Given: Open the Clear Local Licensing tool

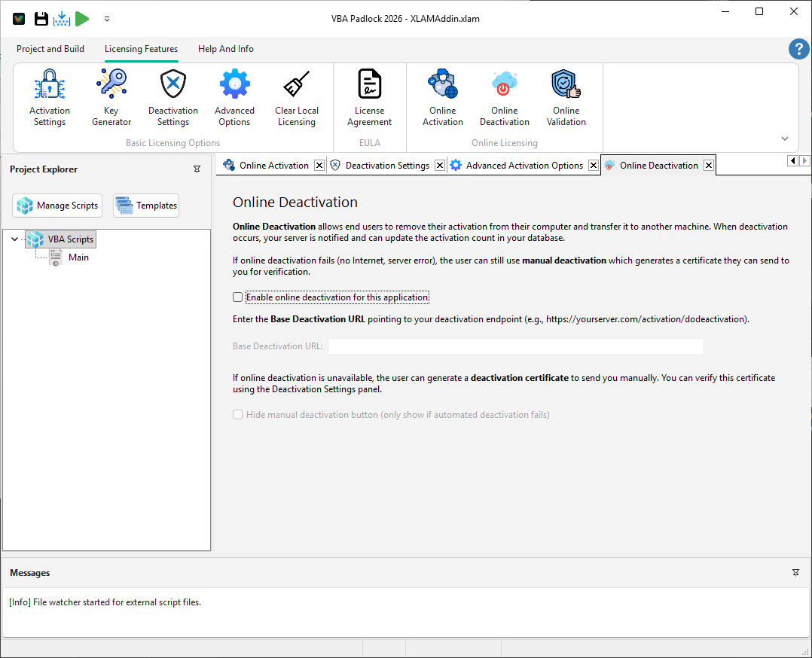Looking at the screenshot, I should point(297,96).
